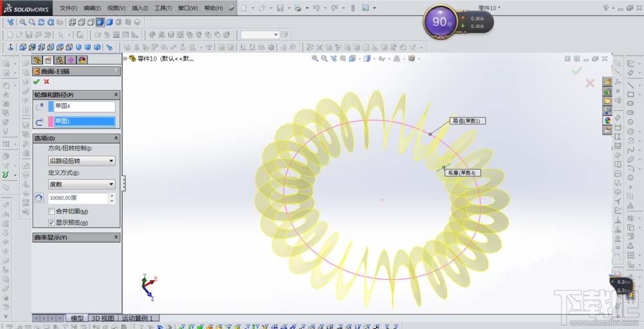Open SolidWorks Resources task pane tab
The height and width of the screenshot is (329, 644).
pyautogui.click(x=607, y=82)
